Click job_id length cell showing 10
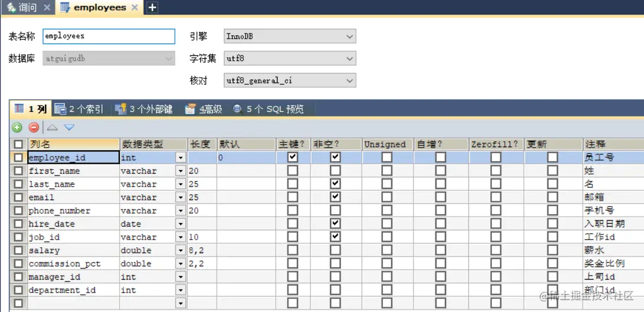 pos(202,237)
